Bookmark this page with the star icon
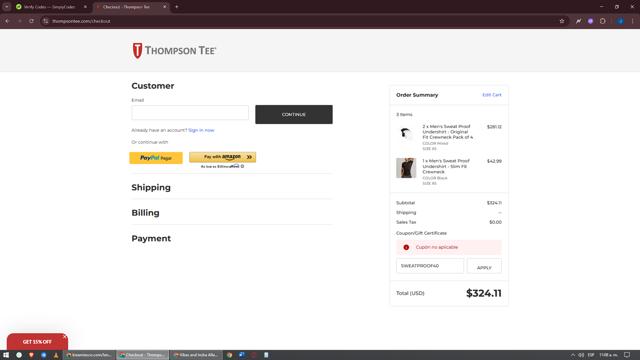 click(562, 21)
